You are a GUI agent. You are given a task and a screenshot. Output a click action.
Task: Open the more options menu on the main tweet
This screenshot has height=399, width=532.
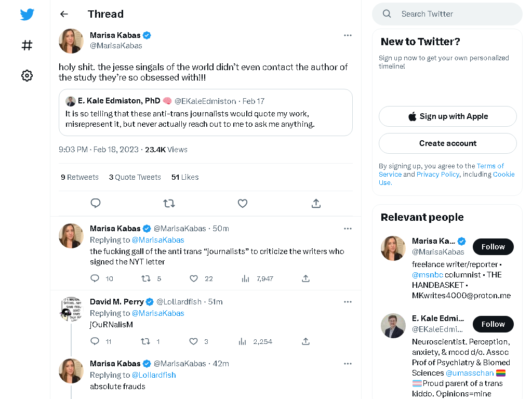coord(348,35)
